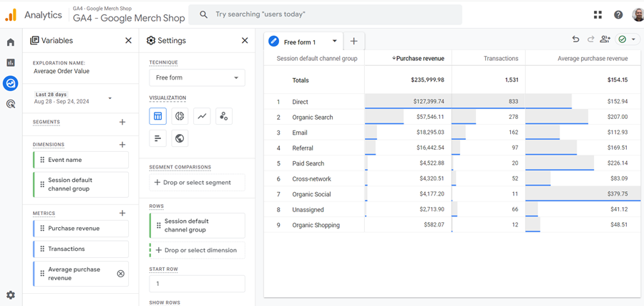
Task: Click the Organic Search row label
Action: click(x=313, y=118)
